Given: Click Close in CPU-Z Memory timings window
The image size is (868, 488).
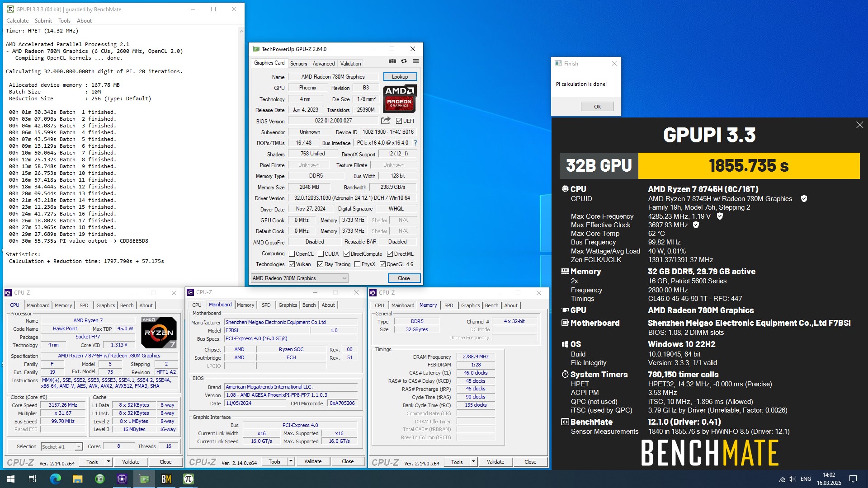Looking at the screenshot, I should tap(530, 462).
